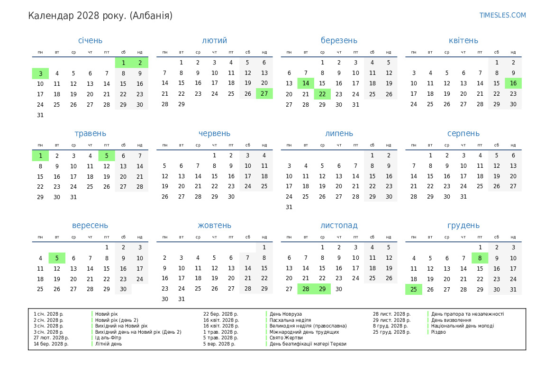Screen dimensions: 554x392
Task: Select date 15 in червень
Action: pyautogui.click(x=214, y=176)
